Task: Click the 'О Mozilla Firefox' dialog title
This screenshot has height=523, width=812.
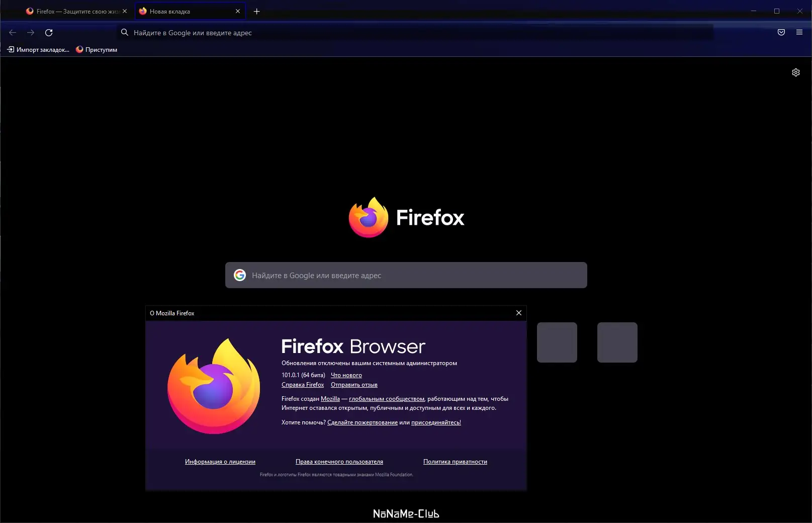Action: (172, 313)
